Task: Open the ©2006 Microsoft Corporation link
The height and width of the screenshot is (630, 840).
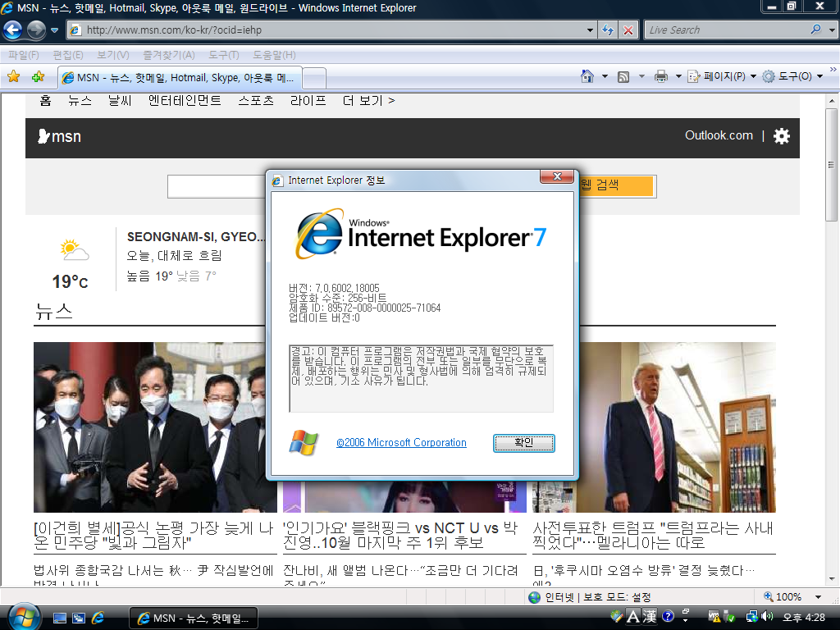Action: tap(401, 442)
